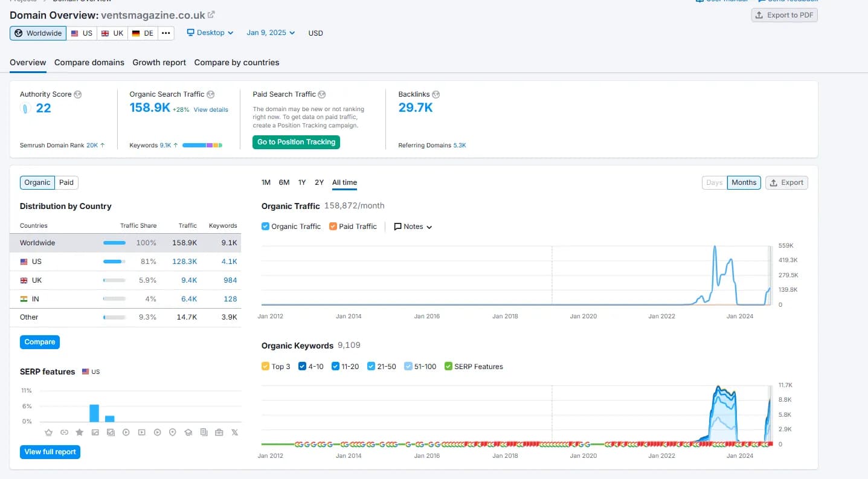
Task: Open the Referring Domains 5.3K link
Action: (460, 146)
